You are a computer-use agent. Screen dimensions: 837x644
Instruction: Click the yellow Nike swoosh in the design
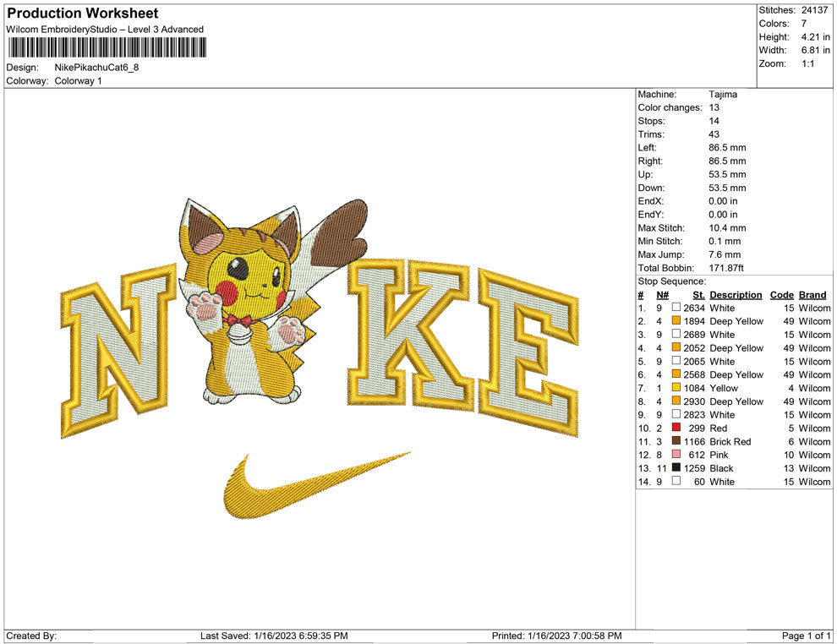pos(315,485)
